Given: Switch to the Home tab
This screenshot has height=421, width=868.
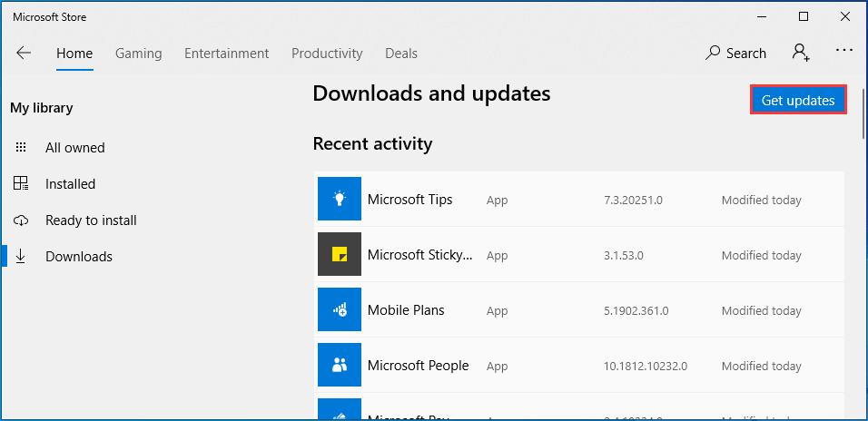Looking at the screenshot, I should pos(74,54).
